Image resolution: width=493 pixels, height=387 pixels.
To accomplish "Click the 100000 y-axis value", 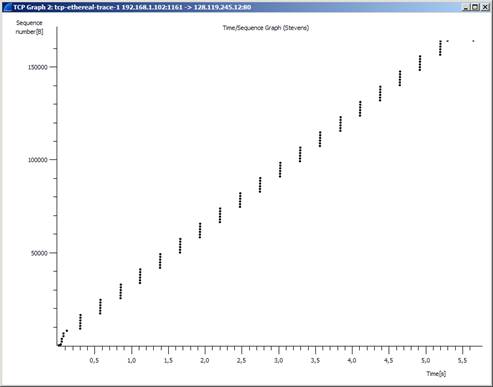I will 37,160.
